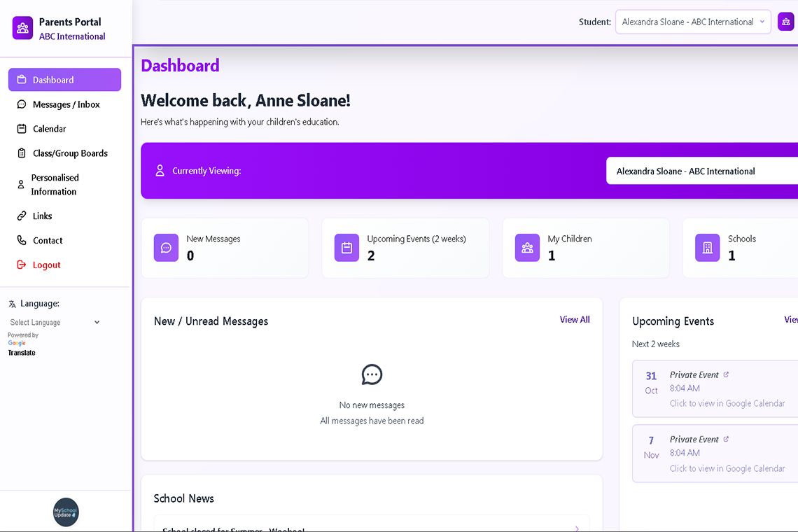Open Class/Group Boards in sidebar

[70, 153]
